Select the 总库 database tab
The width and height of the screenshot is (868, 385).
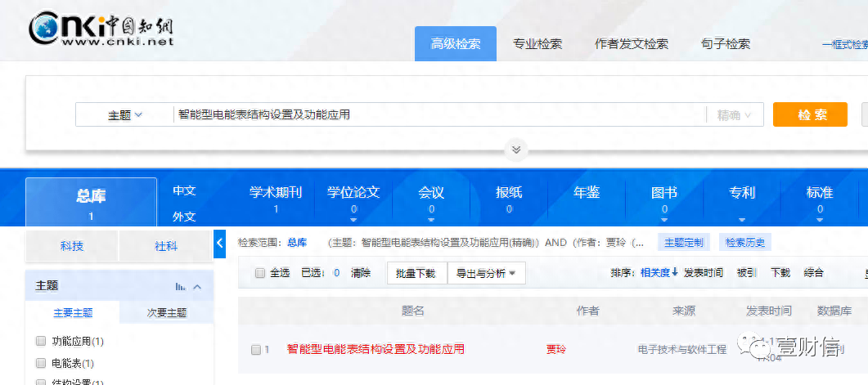pyautogui.click(x=92, y=202)
